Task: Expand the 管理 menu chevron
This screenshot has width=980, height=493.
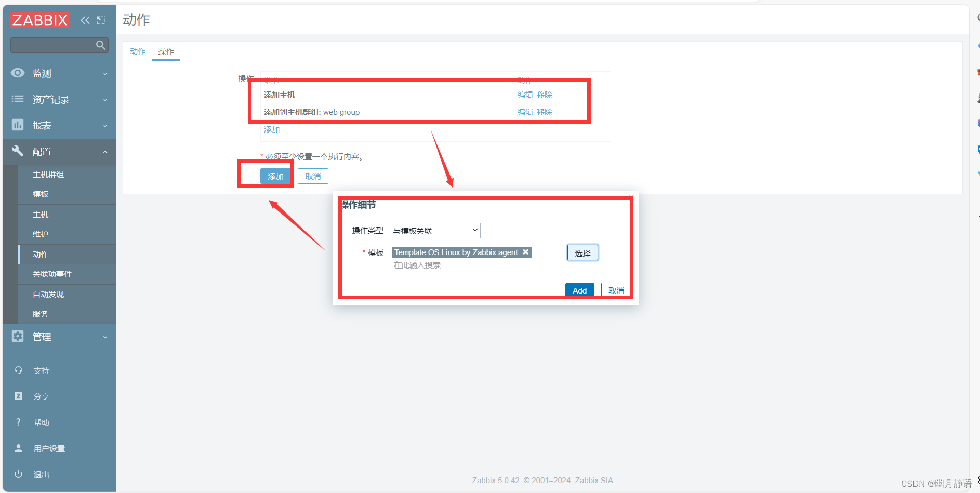Action: pyautogui.click(x=105, y=337)
